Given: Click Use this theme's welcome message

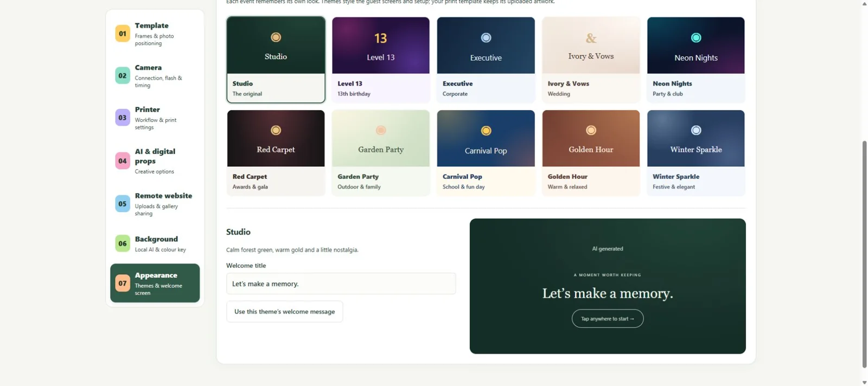Looking at the screenshot, I should (x=285, y=312).
